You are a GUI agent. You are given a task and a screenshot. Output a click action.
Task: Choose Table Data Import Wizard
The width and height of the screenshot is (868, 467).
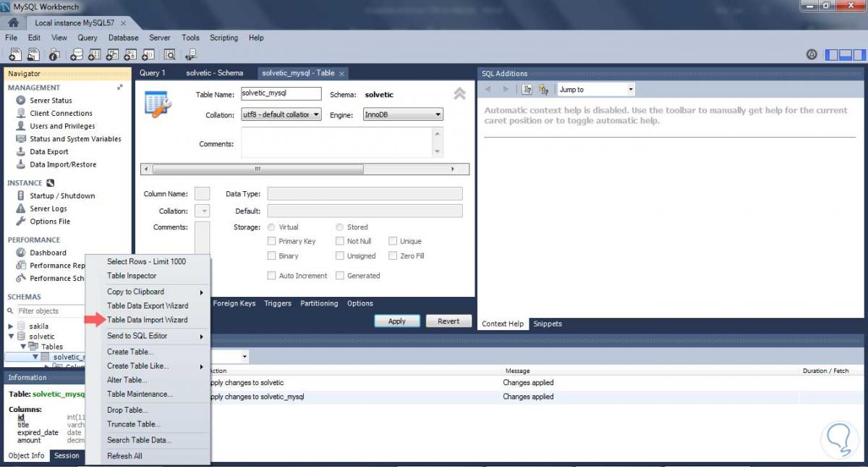[148, 320]
